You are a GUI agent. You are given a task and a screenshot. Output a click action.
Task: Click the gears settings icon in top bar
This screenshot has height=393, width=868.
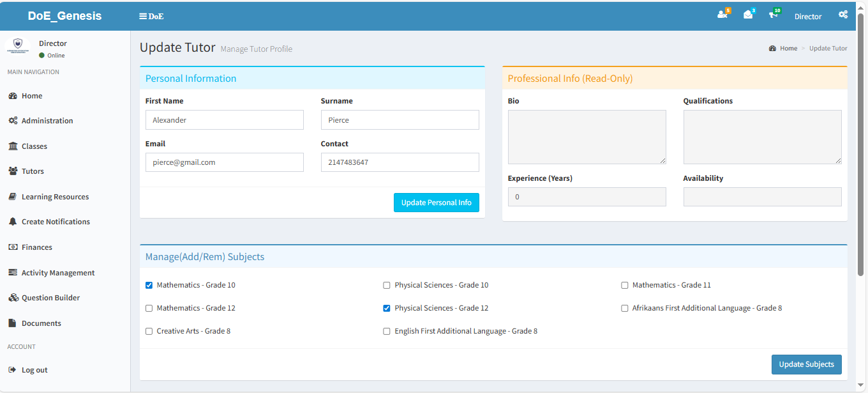point(843,15)
